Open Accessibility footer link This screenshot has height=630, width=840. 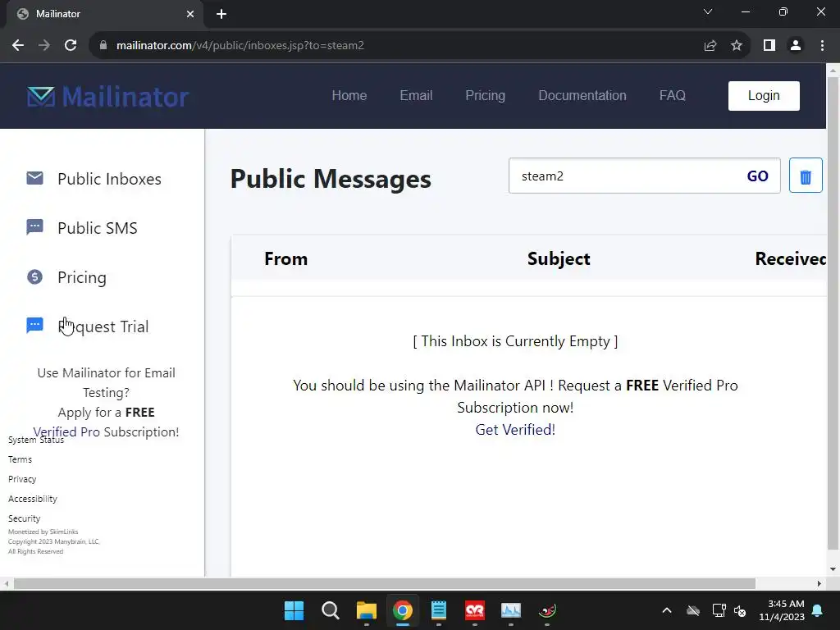click(x=32, y=499)
